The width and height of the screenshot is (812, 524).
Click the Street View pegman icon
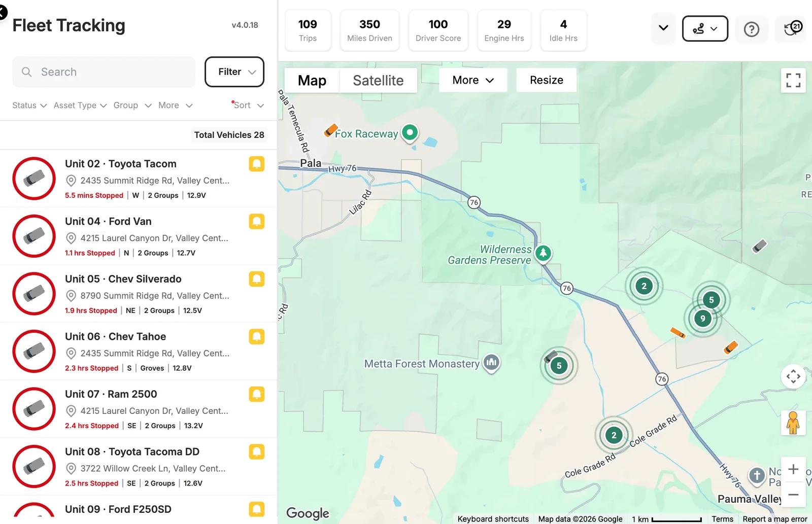point(793,423)
